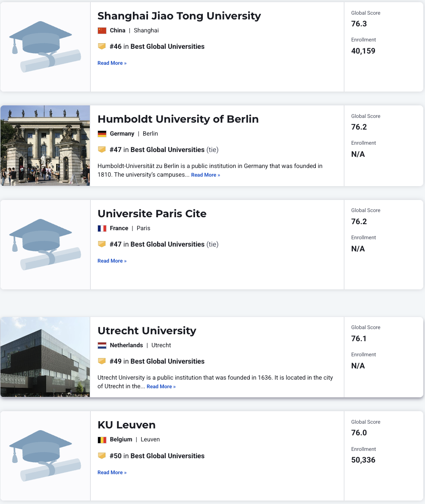Click the #46 ranking badge icon
Screen dimensions: 425x504
[x=102, y=47]
